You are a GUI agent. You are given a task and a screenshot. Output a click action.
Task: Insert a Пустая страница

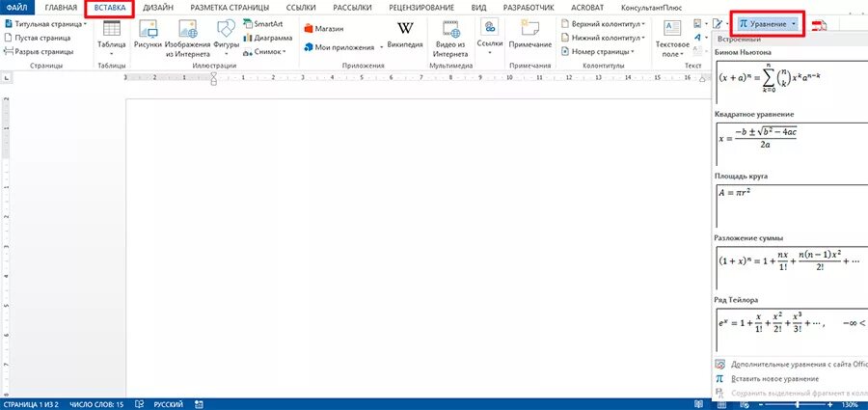(38, 38)
